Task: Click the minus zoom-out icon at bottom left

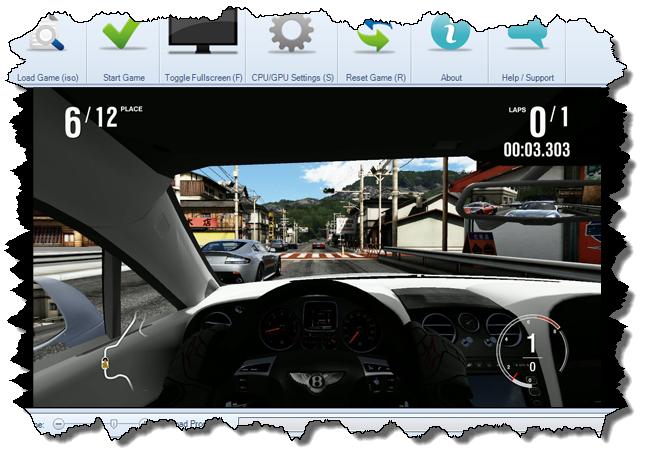Action: (58, 423)
